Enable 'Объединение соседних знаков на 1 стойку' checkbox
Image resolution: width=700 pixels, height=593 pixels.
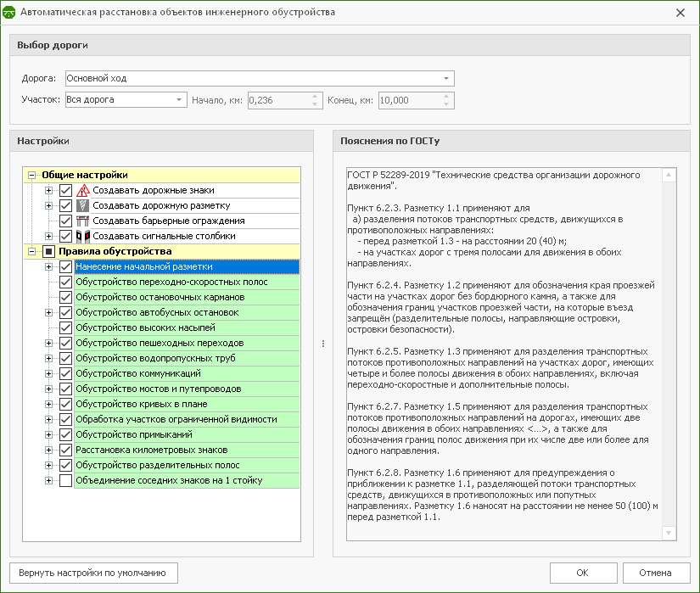[65, 480]
